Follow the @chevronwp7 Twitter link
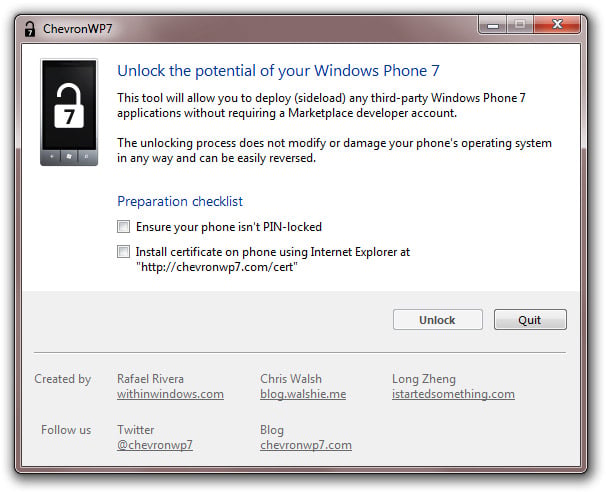606x492 pixels. 155,445
